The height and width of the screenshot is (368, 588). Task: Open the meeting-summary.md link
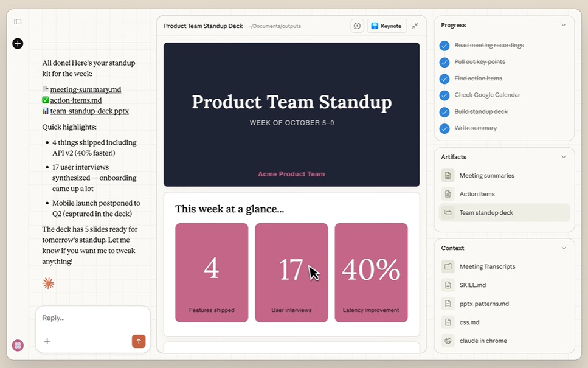[x=85, y=89]
